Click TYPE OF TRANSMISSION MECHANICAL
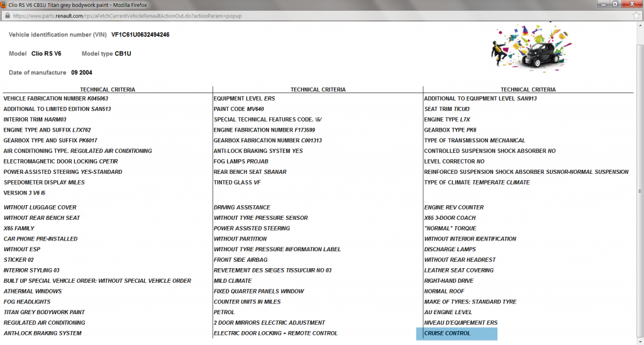 475,140
